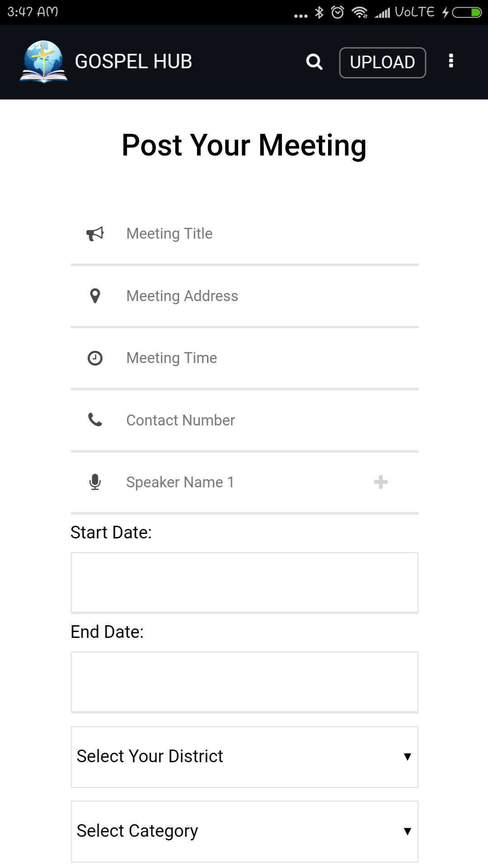
Task: Select the End Date input box
Action: coord(244,682)
